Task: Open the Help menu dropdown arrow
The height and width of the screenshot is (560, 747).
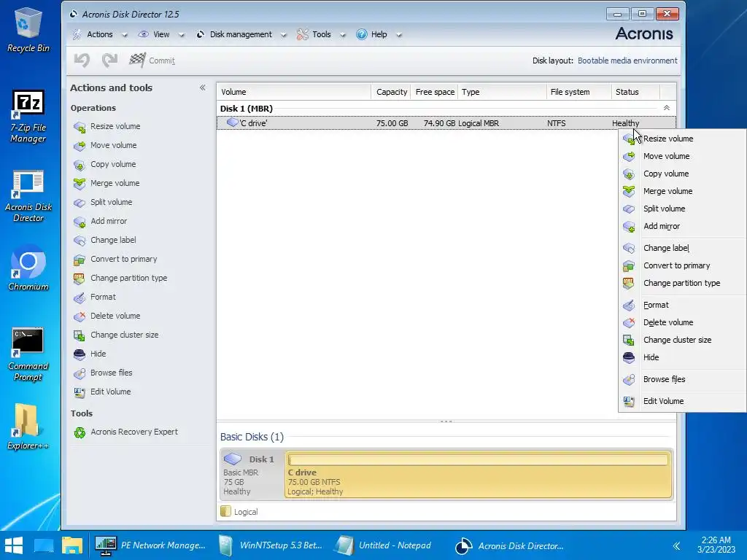Action: tap(399, 35)
